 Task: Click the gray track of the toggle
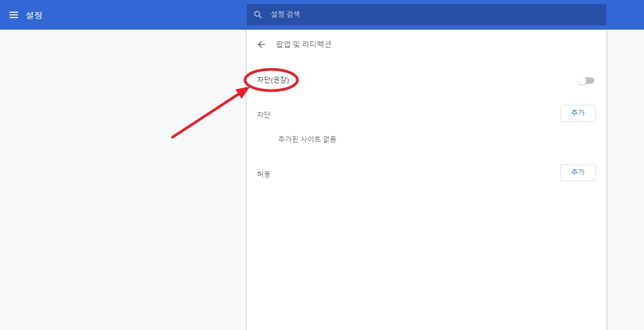tap(591, 81)
